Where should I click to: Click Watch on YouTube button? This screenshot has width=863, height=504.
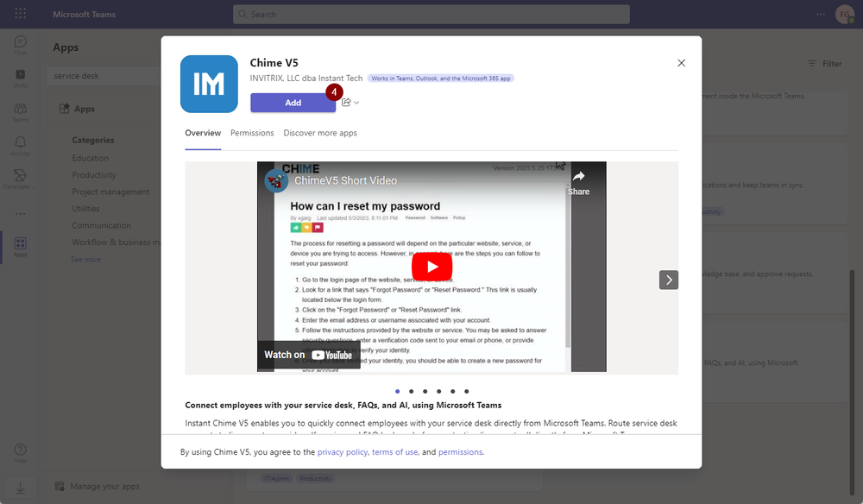pyautogui.click(x=308, y=355)
